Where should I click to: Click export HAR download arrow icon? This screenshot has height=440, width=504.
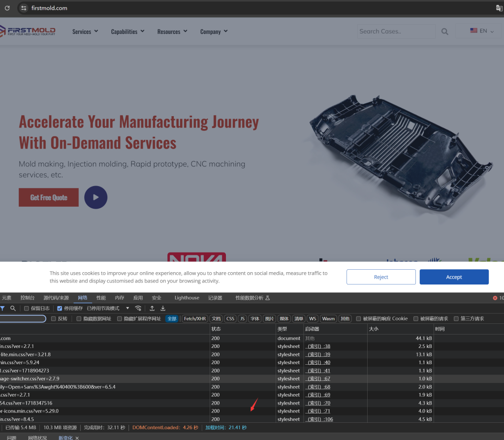163,308
